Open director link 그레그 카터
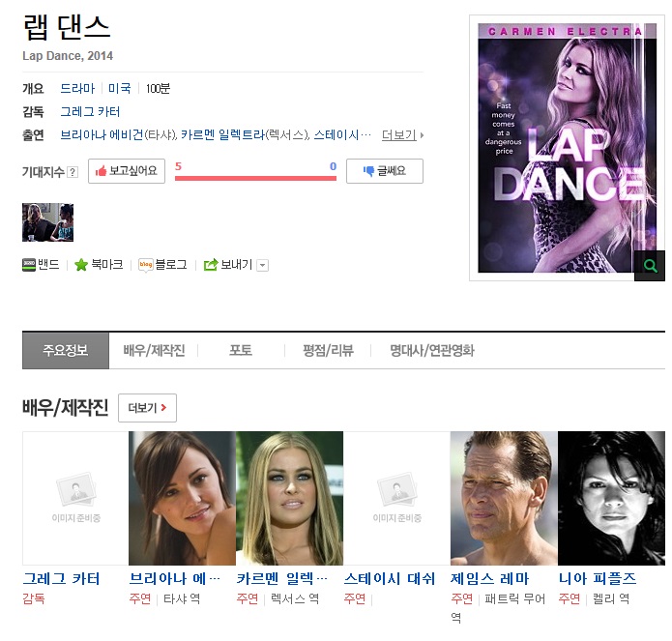 point(90,112)
